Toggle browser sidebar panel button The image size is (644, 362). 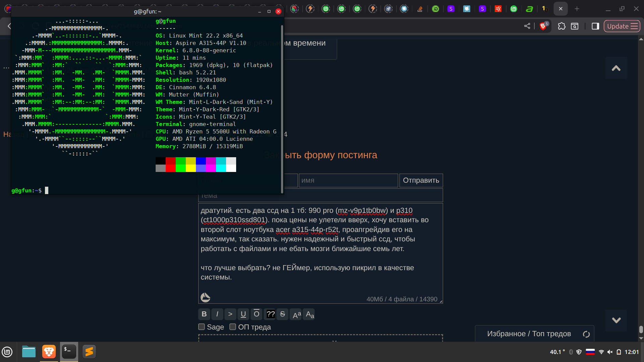click(x=595, y=26)
